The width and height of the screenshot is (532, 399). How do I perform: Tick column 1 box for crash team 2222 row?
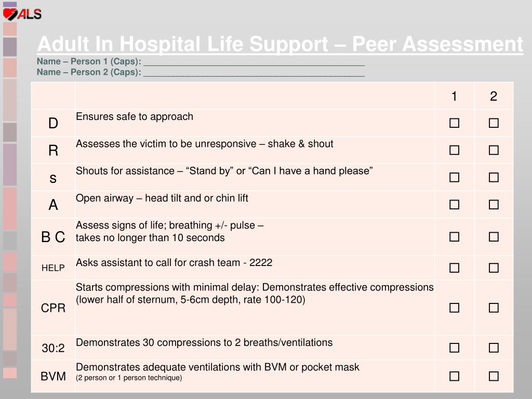pos(455,268)
